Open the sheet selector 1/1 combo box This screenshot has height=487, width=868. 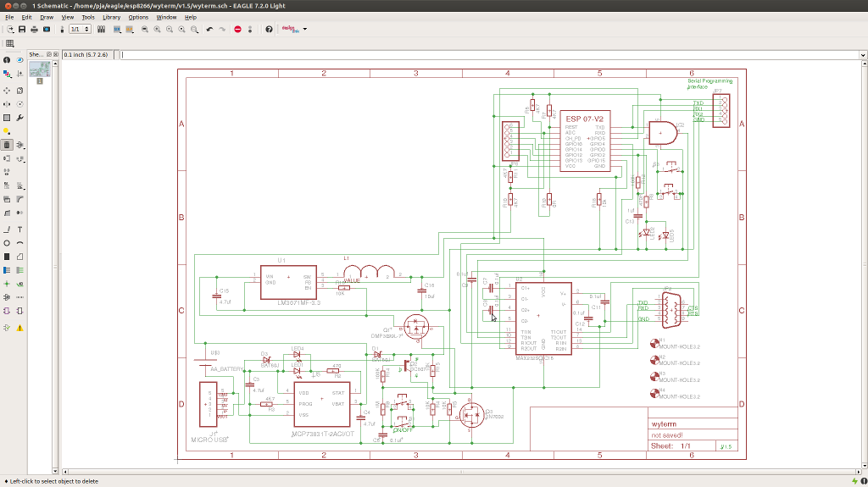80,29
